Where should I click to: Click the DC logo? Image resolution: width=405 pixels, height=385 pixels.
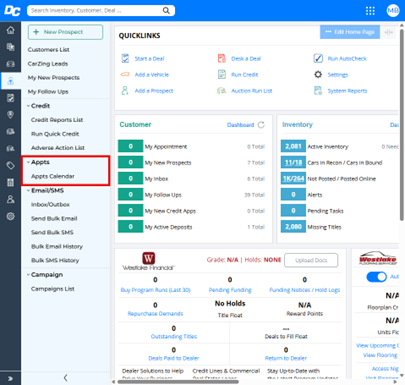(12, 11)
